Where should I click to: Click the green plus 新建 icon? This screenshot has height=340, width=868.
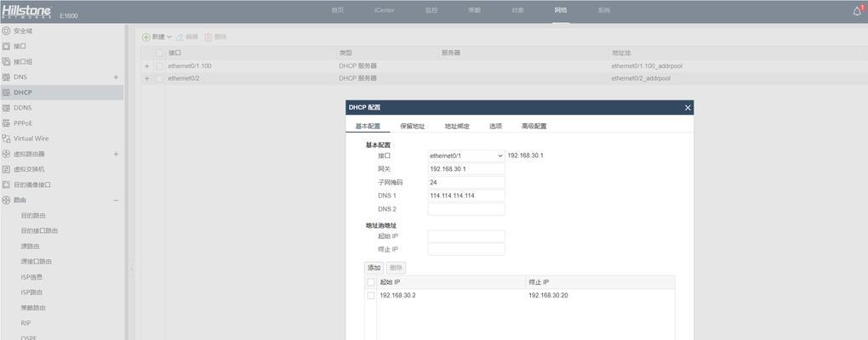pos(146,37)
